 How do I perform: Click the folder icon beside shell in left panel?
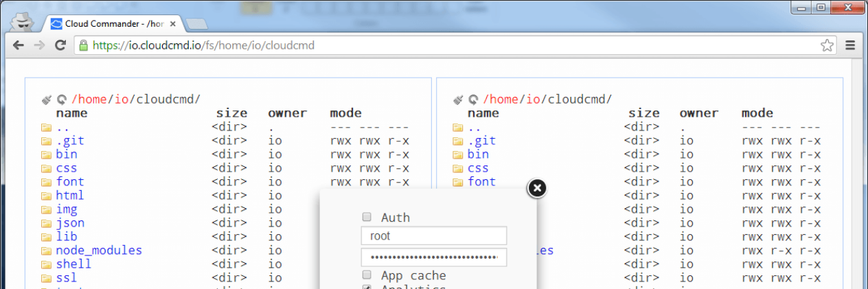coord(46,264)
